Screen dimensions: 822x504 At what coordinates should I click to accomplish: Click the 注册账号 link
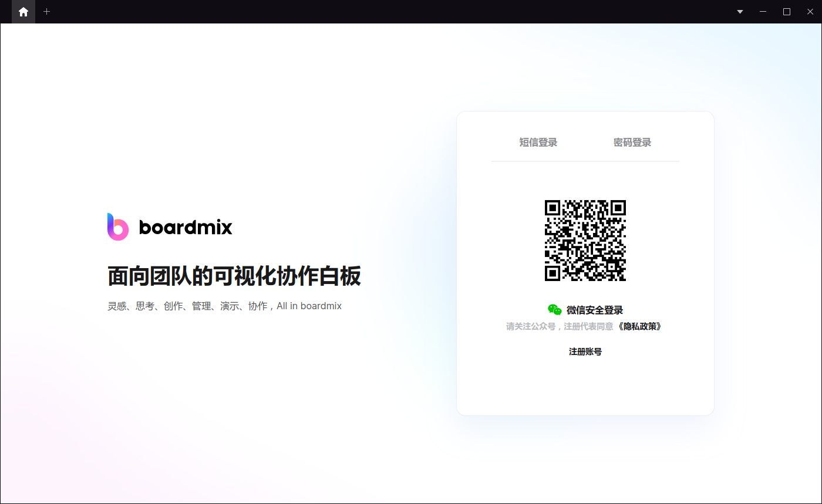point(585,351)
